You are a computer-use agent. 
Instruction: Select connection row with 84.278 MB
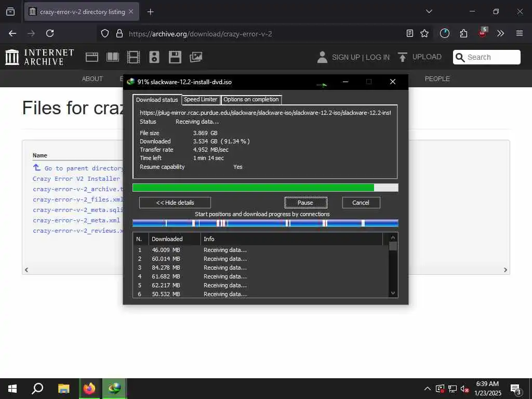click(x=261, y=268)
